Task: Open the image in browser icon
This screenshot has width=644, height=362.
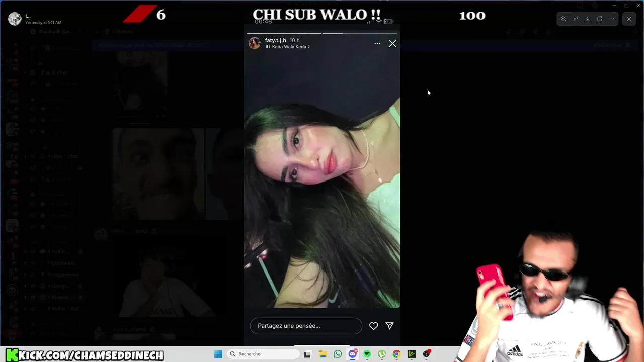Action: point(600,19)
